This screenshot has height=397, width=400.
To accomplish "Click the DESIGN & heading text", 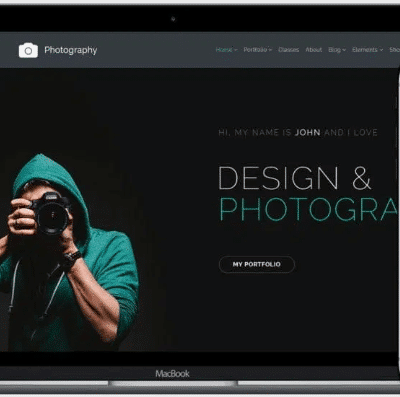I will point(295,178).
